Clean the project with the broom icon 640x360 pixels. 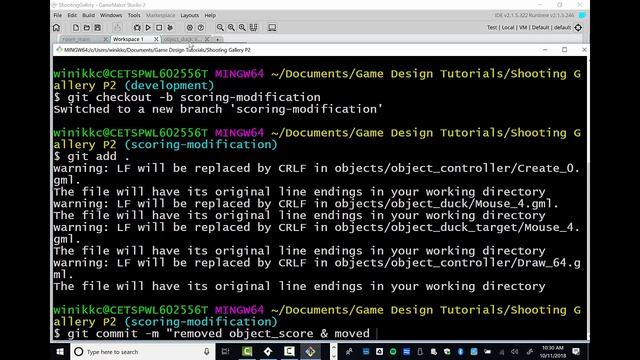click(170, 28)
